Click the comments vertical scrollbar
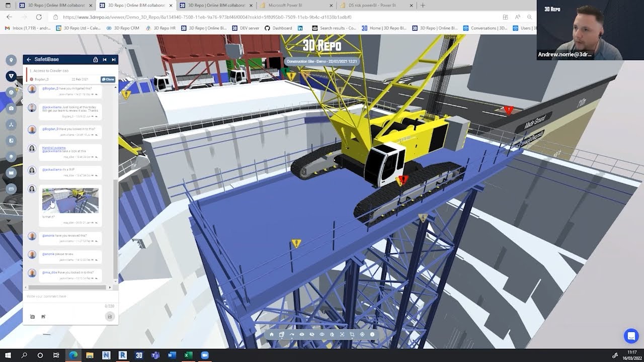Image resolution: width=644 pixels, height=362 pixels. click(x=115, y=229)
